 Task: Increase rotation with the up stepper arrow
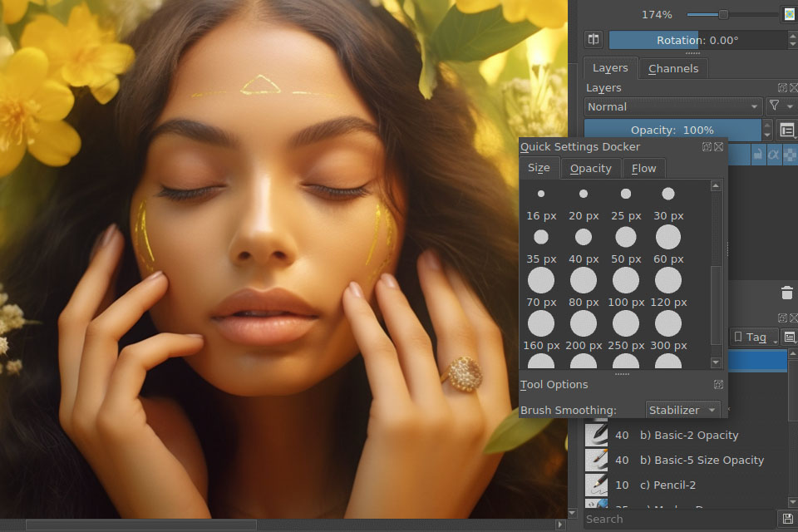click(792, 35)
